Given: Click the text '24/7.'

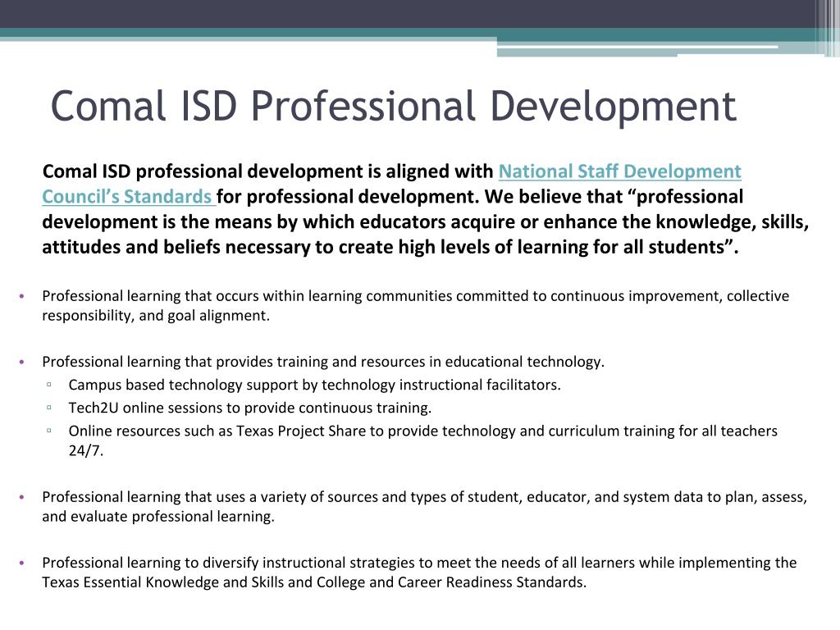Looking at the screenshot, I should [85, 450].
